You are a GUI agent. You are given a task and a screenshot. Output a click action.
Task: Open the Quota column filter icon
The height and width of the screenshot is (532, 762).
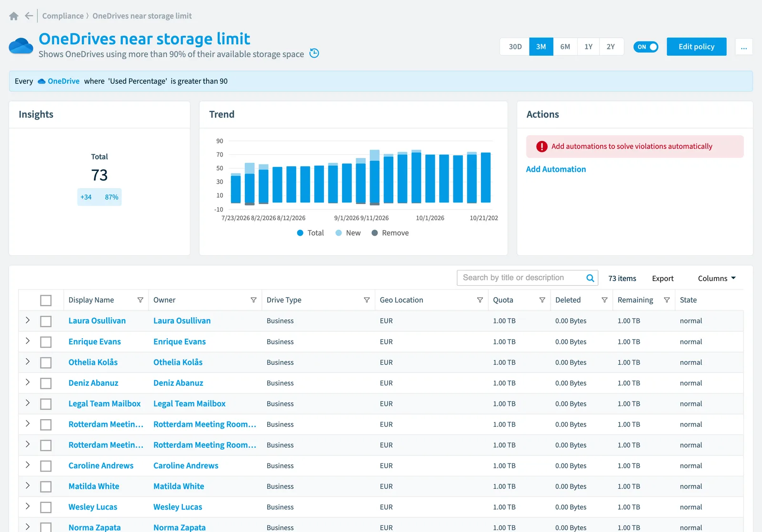click(x=542, y=300)
